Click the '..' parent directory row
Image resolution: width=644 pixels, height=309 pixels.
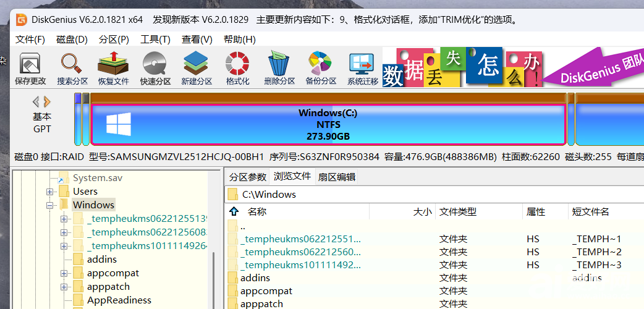[434, 226]
